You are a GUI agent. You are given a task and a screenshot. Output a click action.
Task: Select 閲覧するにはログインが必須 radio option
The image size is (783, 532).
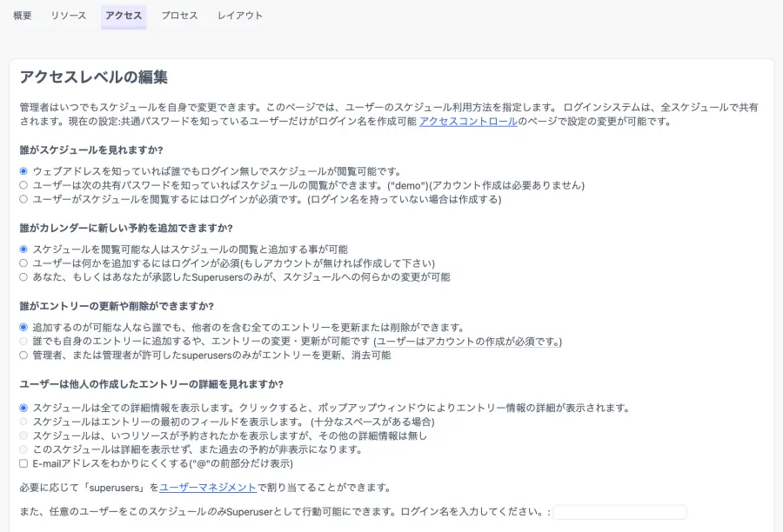tap(23, 199)
